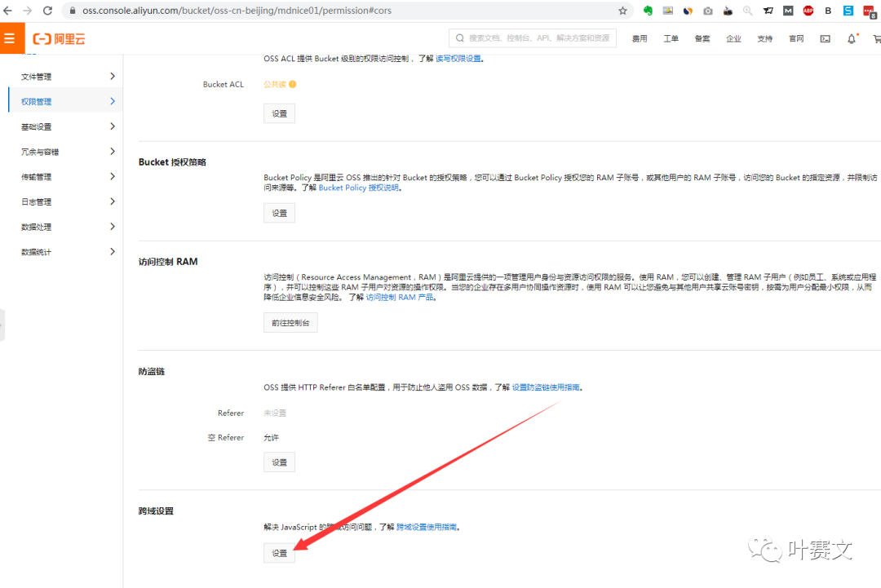This screenshot has height=588, width=881.
Task: Click the 访问控制 RAM section heading
Action: coord(168,262)
